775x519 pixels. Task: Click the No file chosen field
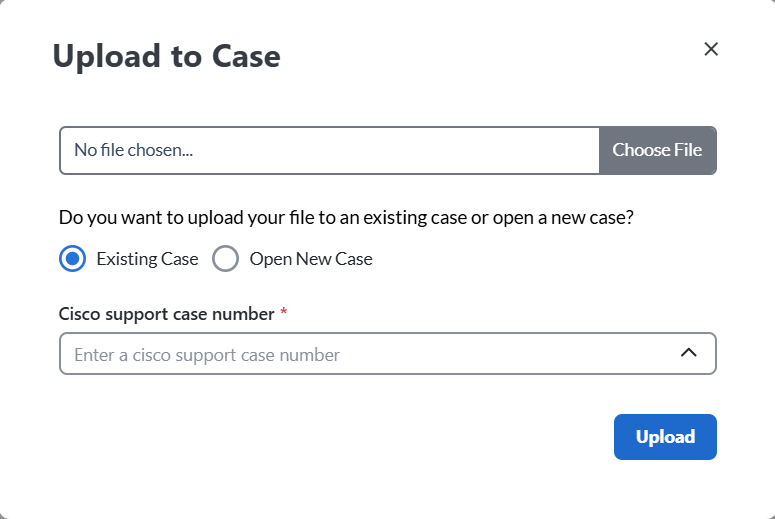pyautogui.click(x=330, y=150)
